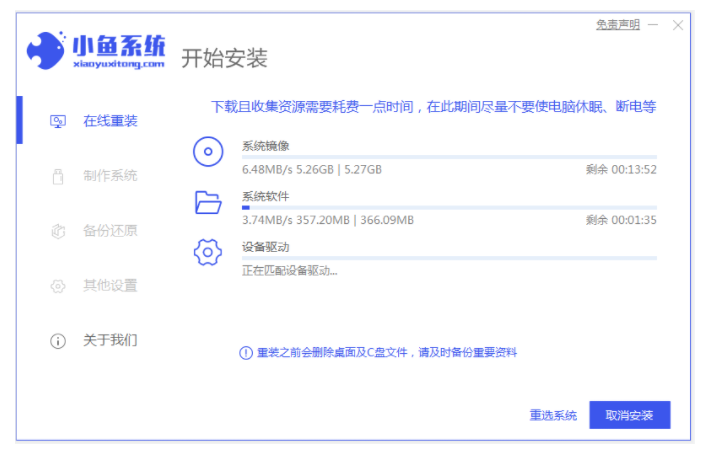Click the Xiaoyu fish logo icon

[x=45, y=49]
